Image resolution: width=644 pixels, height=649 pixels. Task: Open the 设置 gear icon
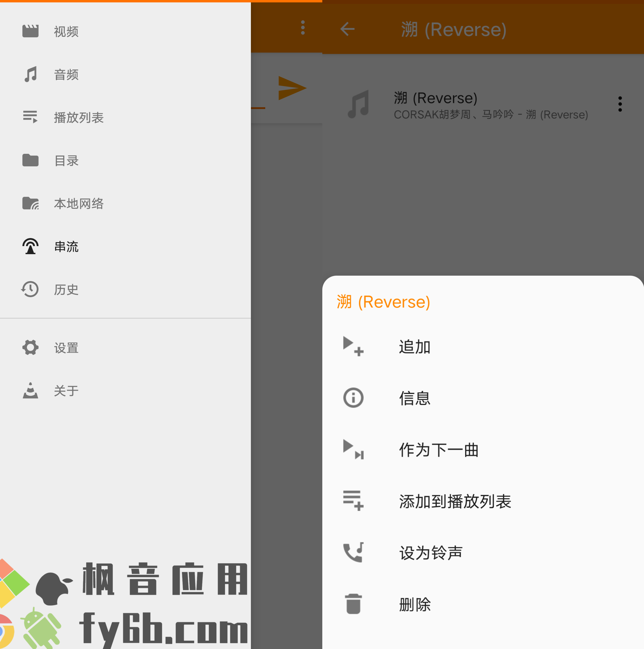pos(30,347)
